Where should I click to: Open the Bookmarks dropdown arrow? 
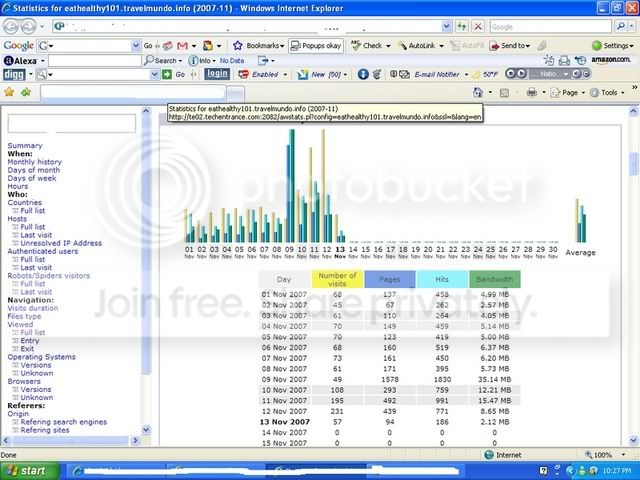(x=282, y=46)
